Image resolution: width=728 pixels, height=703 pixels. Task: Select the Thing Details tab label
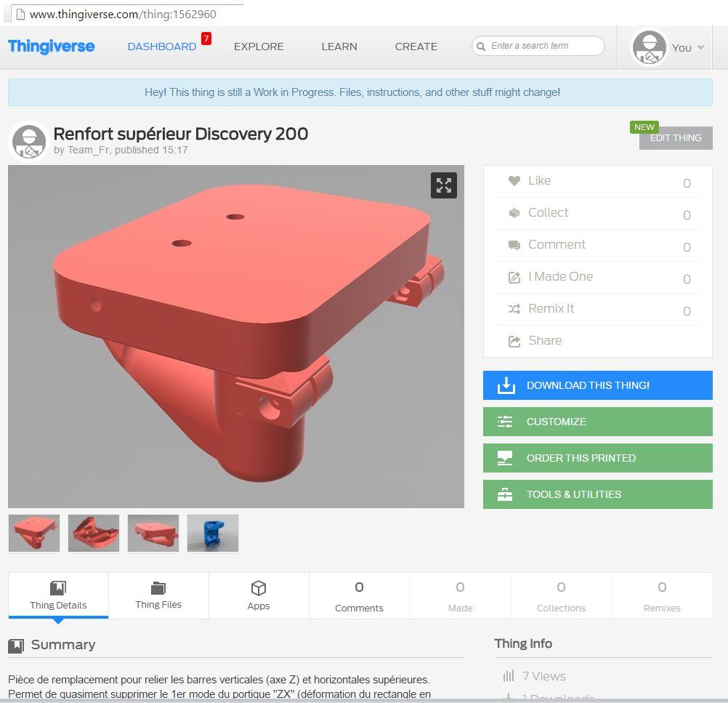[x=58, y=605]
